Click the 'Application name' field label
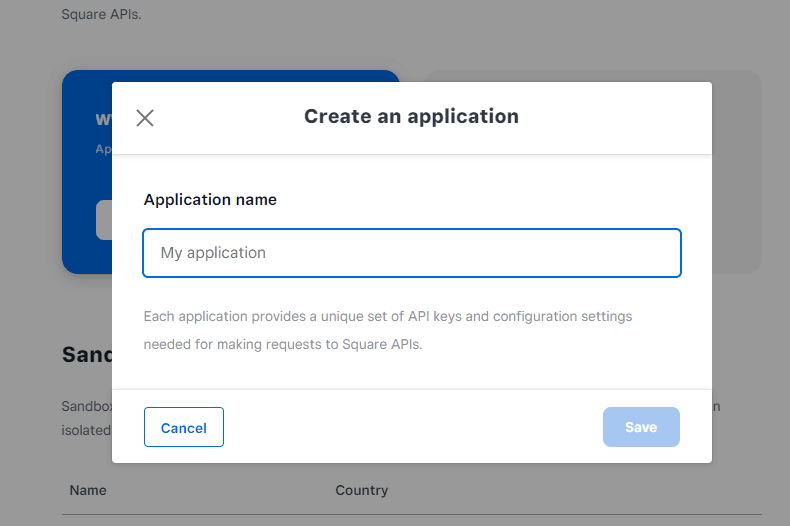 point(210,199)
